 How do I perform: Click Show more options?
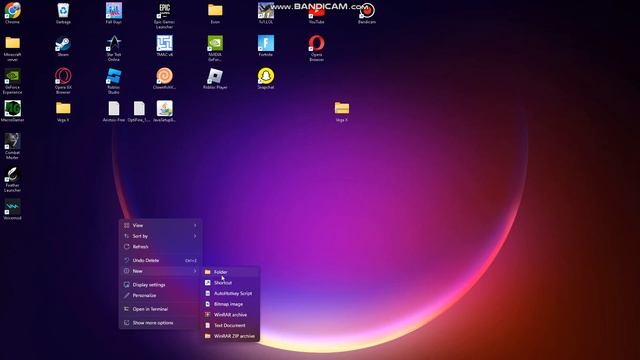[160, 322]
